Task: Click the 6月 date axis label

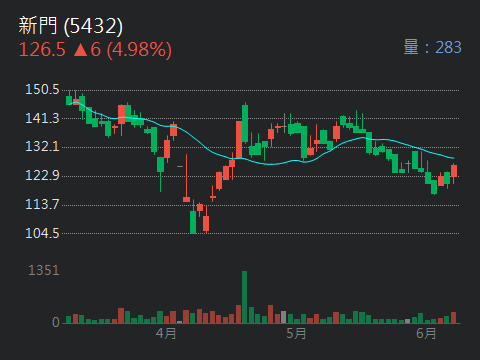Action: [426, 333]
